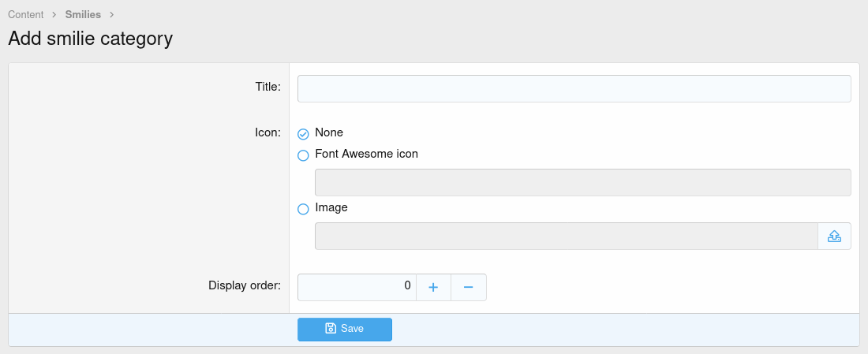
Task: Click chevron arrow after Content breadcrumb
Action: 54,15
